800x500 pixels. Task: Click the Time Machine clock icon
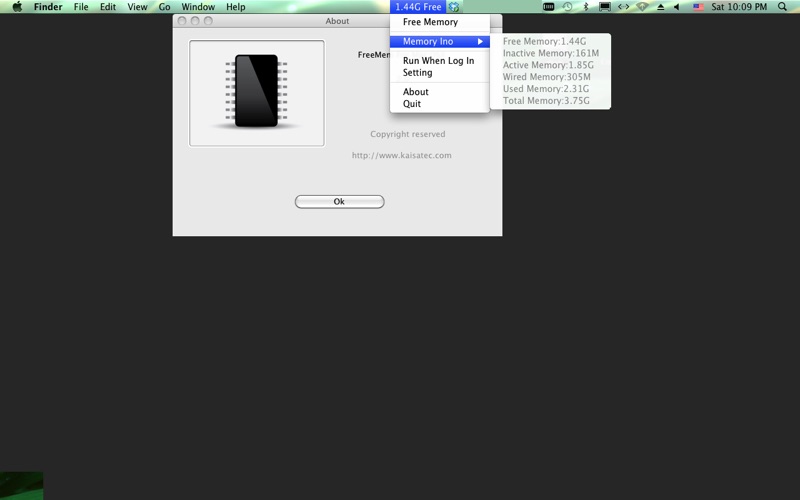(x=567, y=7)
